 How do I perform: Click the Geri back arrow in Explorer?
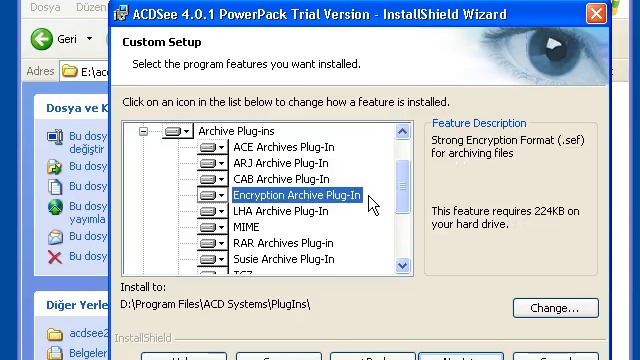(x=42, y=39)
